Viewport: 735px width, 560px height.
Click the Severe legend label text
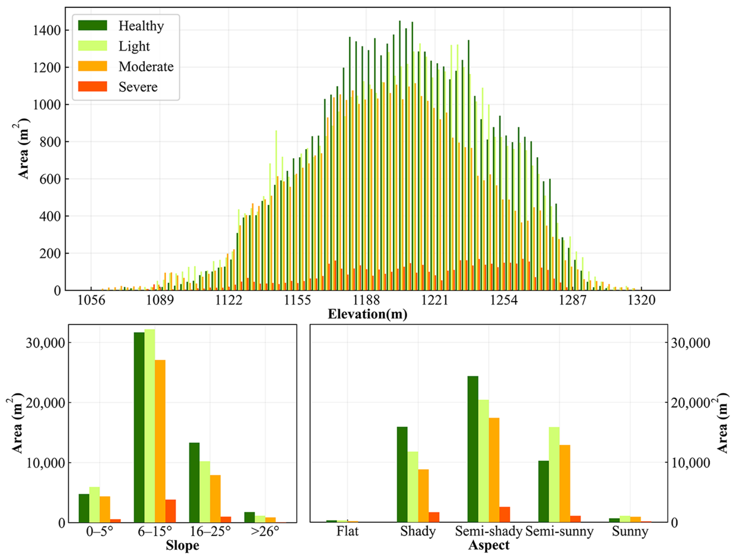click(138, 87)
